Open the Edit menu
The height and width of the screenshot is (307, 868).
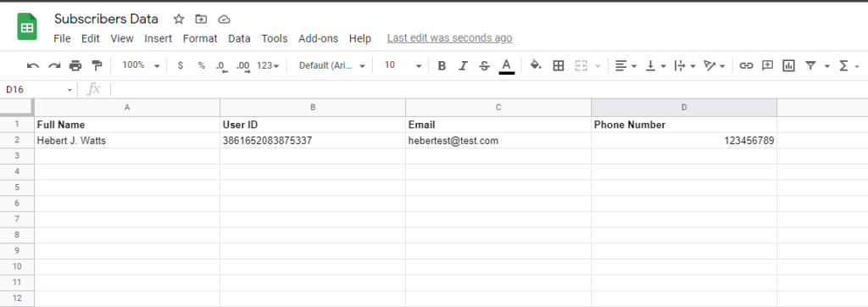[90, 38]
